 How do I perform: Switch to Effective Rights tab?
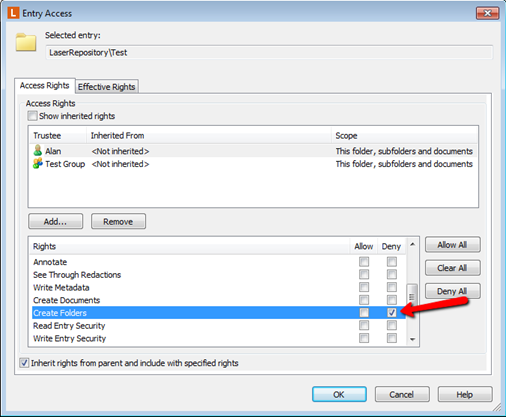107,87
